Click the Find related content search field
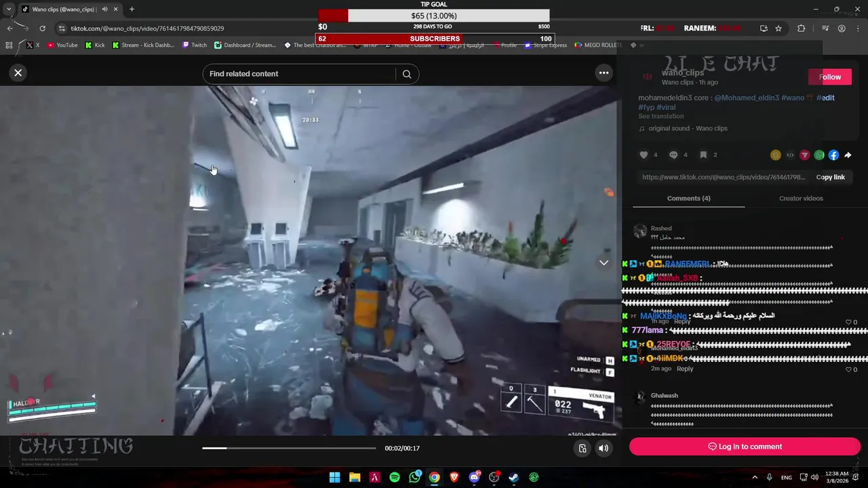The height and width of the screenshot is (488, 868). [299, 74]
